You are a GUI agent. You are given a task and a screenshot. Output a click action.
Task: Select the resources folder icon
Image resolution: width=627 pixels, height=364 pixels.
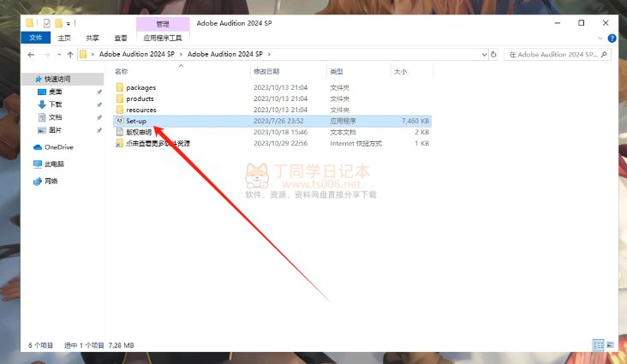click(x=120, y=110)
